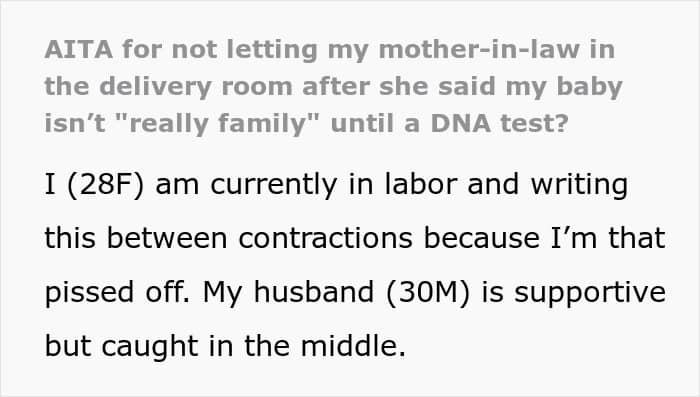Click "until a" in the title's third line
Image resolution: width=700 pixels, height=397 pixels.
click(x=375, y=123)
